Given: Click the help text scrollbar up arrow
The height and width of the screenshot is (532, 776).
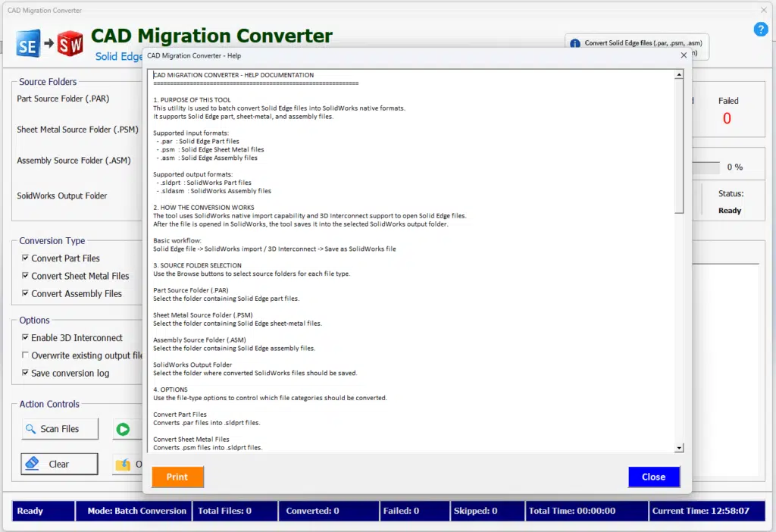Looking at the screenshot, I should (x=679, y=75).
